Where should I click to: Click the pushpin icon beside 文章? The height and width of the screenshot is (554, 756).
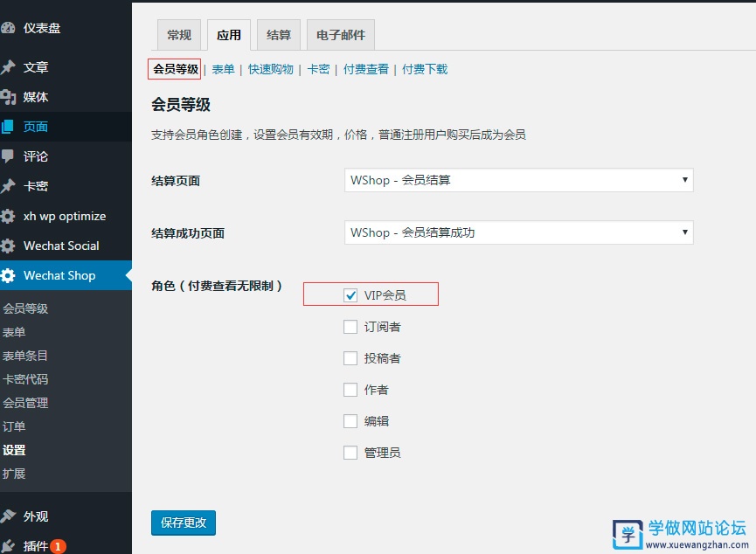[x=8, y=67]
